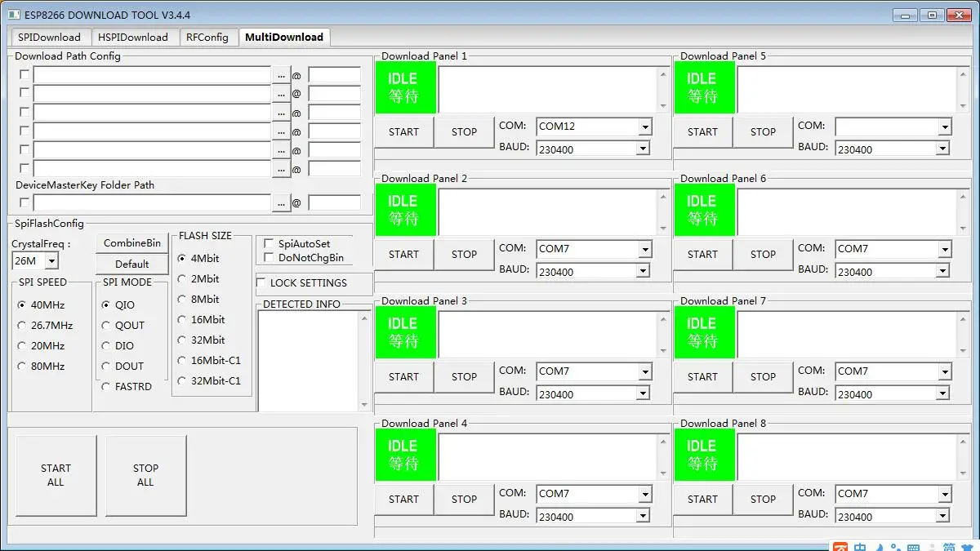Viewport: 980px width, 551px height.
Task: Stop download on Download Panel 1
Action: (464, 131)
